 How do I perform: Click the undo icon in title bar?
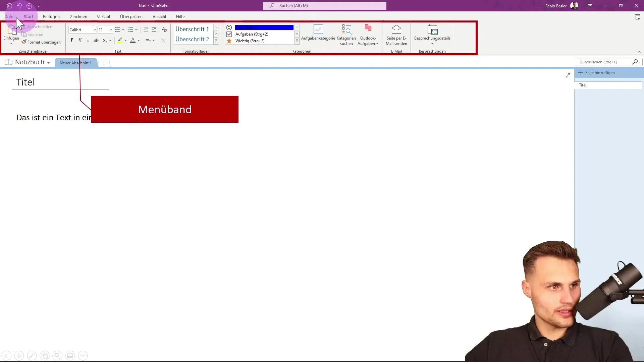[x=19, y=6]
